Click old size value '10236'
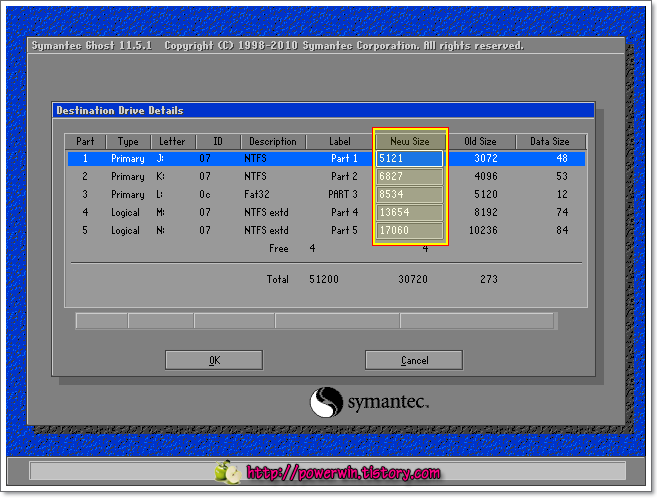 pyautogui.click(x=483, y=230)
